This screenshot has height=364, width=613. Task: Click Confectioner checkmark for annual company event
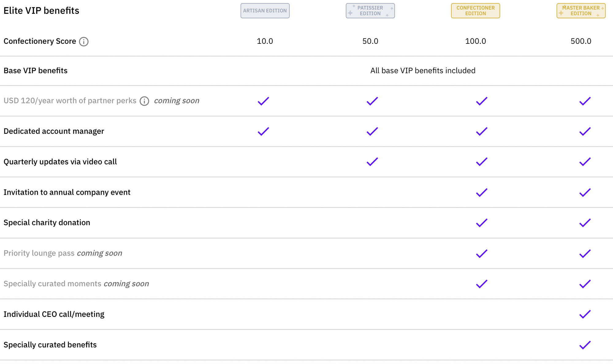482,192
